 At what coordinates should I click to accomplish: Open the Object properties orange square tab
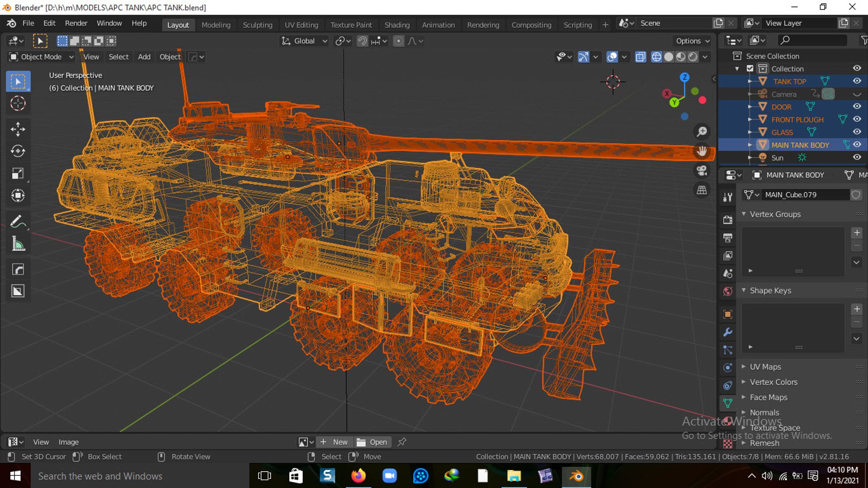tap(727, 314)
